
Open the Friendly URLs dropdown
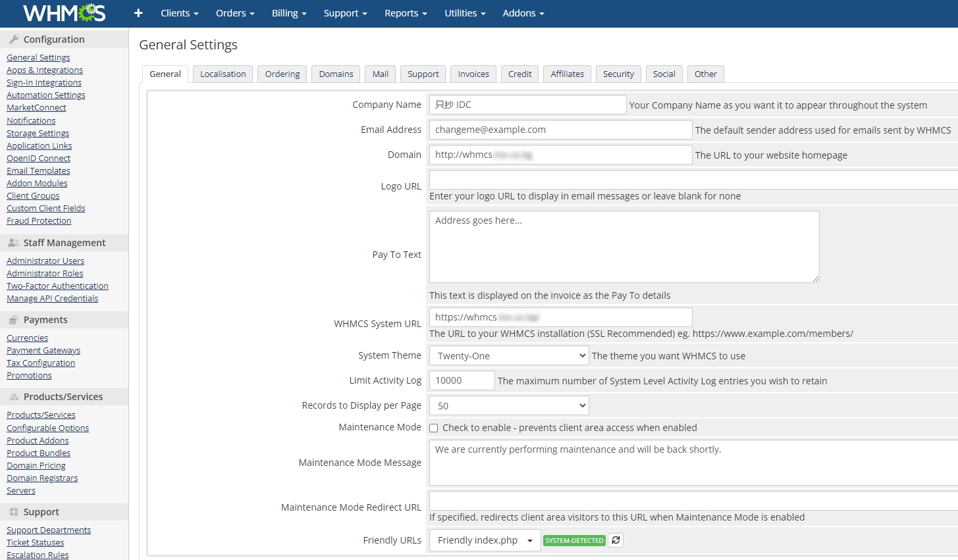pos(485,540)
